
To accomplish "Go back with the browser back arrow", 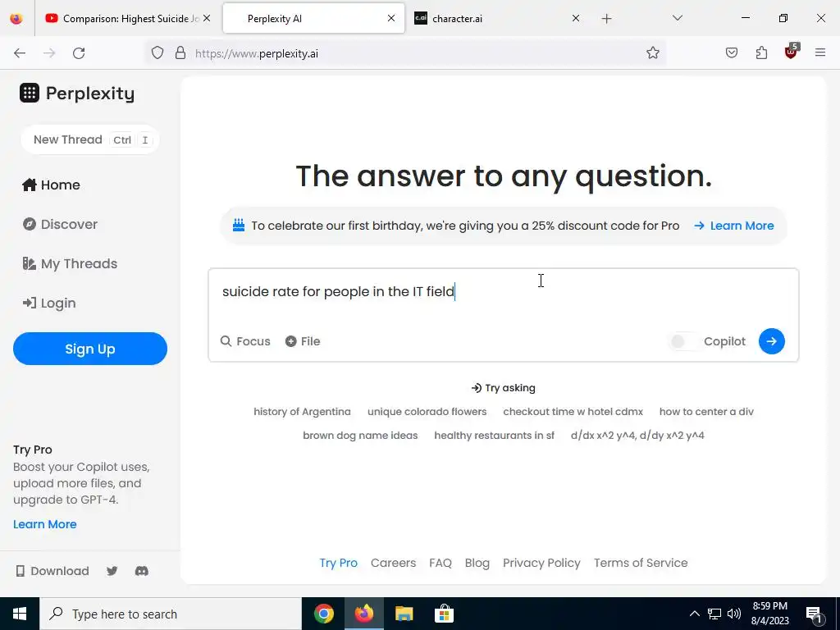I will [20, 53].
